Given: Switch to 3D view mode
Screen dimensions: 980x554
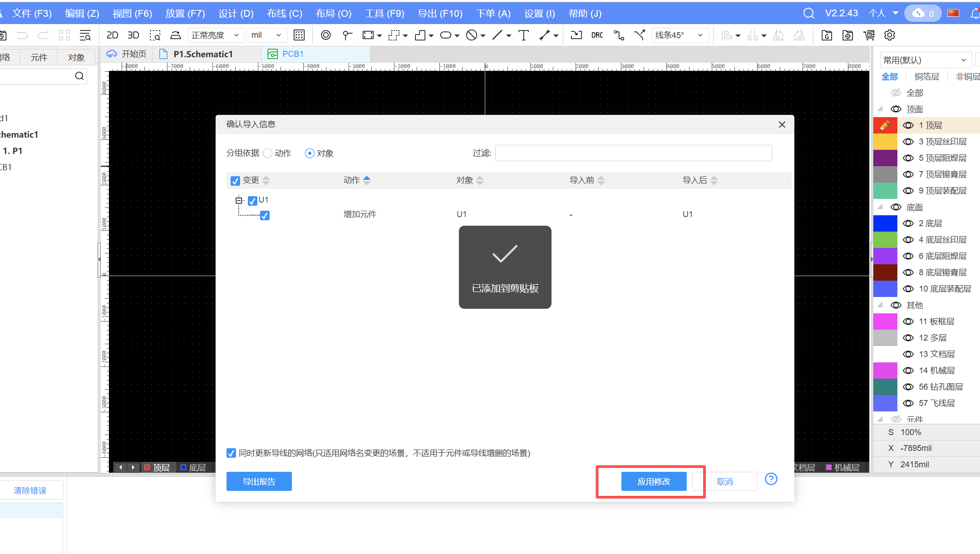Looking at the screenshot, I should 133,35.
